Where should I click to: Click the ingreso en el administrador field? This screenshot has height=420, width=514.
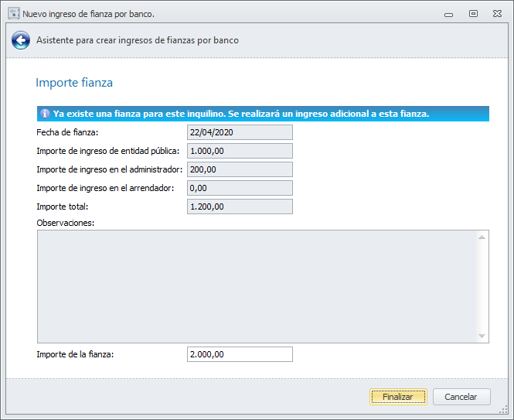click(240, 169)
